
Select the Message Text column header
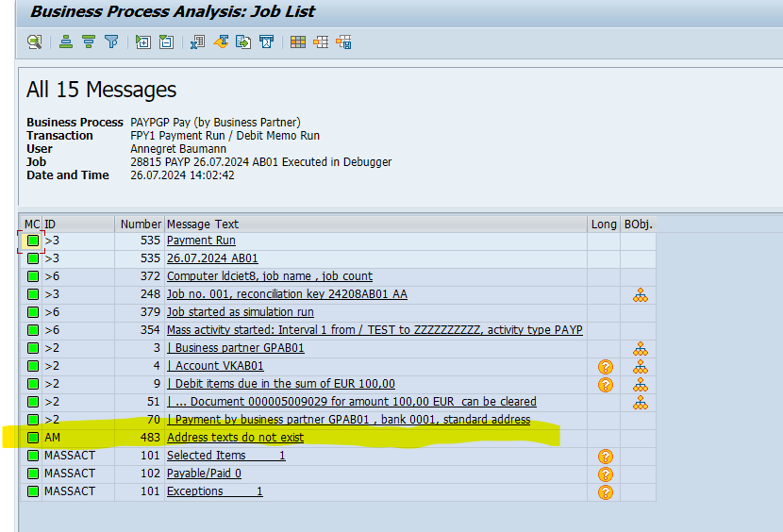coord(376,224)
